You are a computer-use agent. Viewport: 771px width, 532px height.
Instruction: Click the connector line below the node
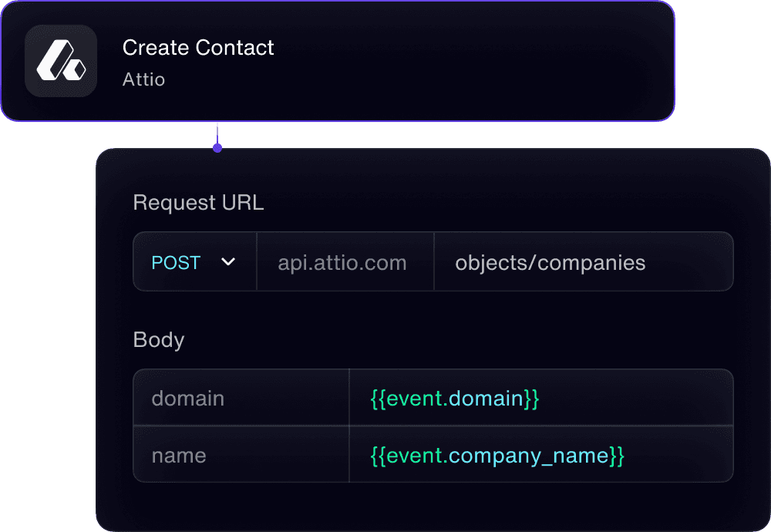[x=217, y=133]
